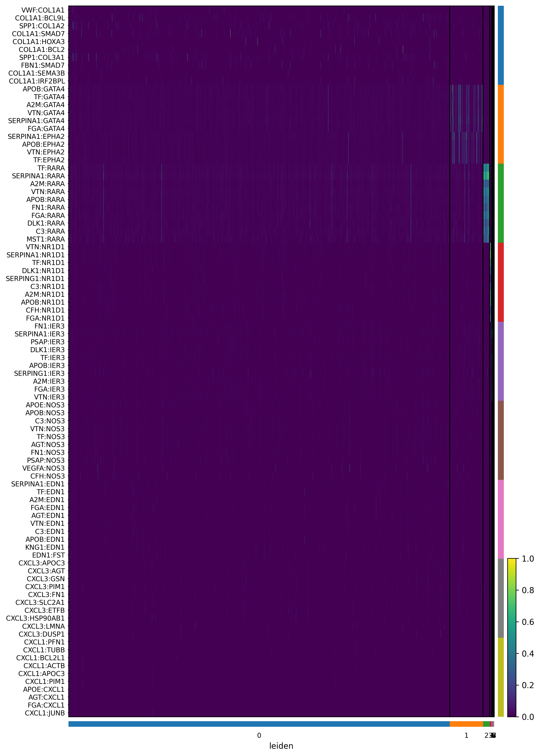Click the COL1A1:HOXA3 label
Image resolution: width=540 pixels, height=756 pixels.
click(38, 42)
